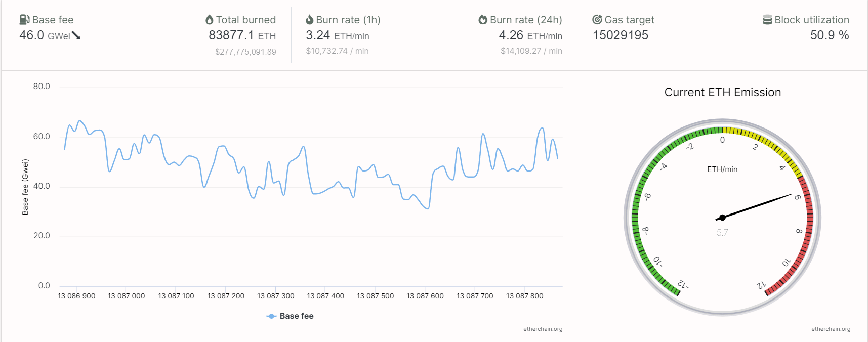Click the Current ETH Emission gauge title
868x342 pixels.
click(x=722, y=92)
